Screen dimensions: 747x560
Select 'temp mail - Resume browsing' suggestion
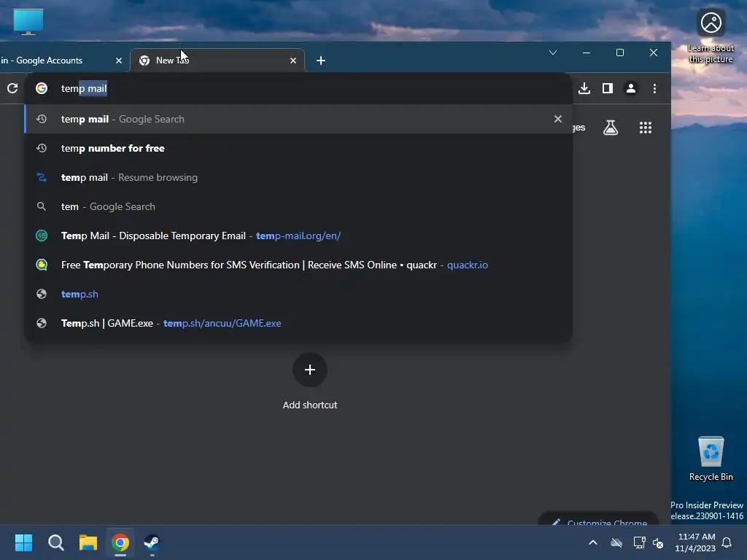coord(298,177)
